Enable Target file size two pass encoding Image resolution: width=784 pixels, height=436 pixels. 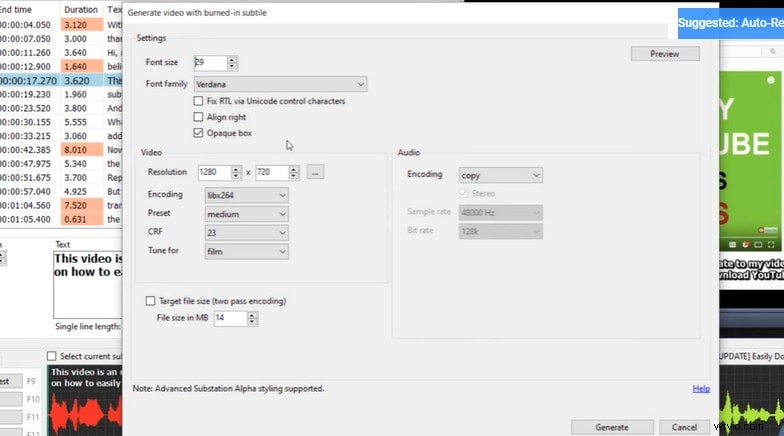(151, 301)
